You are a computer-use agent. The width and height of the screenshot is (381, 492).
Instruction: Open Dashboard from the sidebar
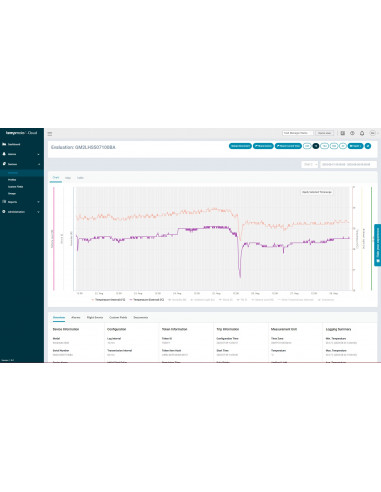(x=11, y=144)
